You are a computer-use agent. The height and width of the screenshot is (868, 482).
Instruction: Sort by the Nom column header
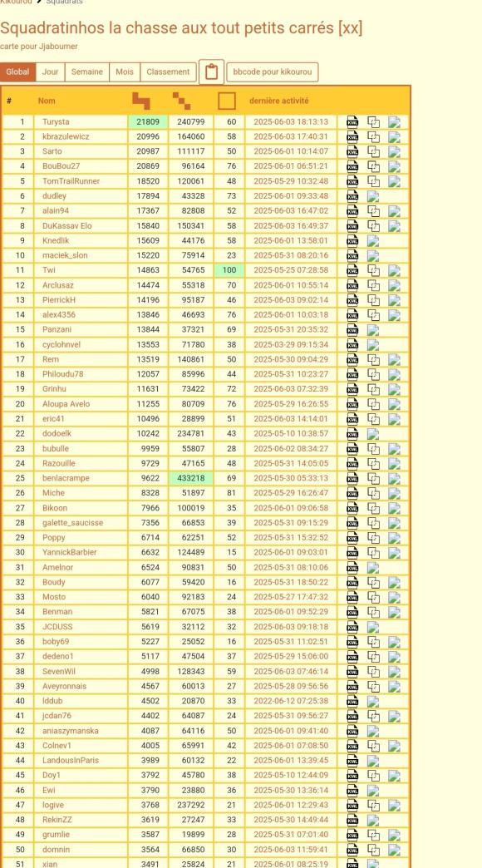(47, 101)
